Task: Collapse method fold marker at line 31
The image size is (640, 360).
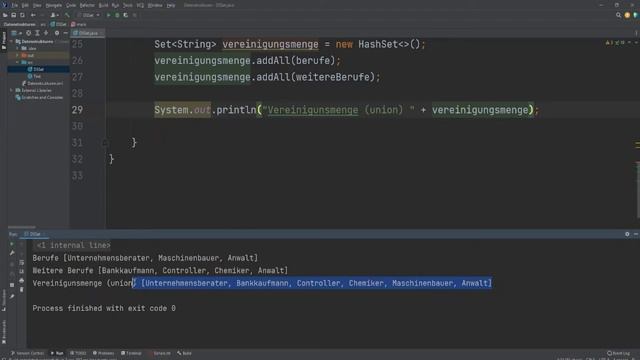Action: point(105,143)
